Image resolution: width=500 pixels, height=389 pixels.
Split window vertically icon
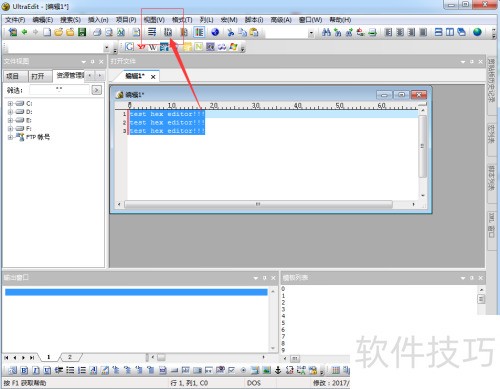click(x=450, y=32)
